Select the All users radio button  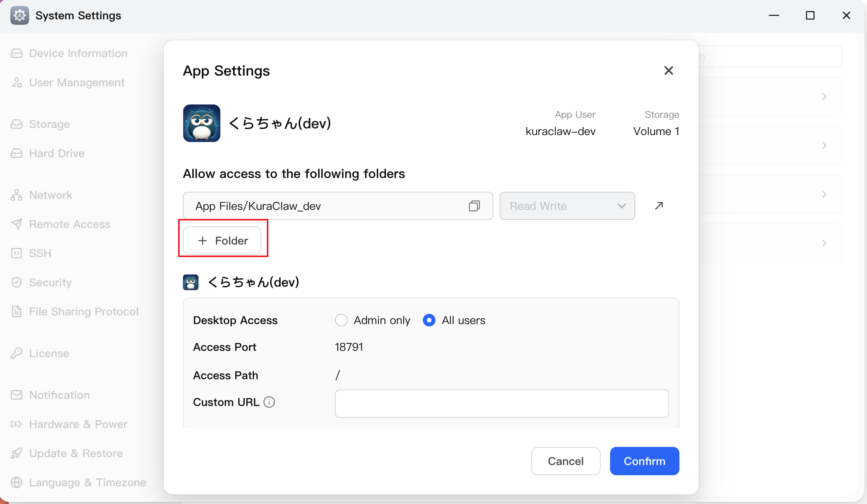429,320
